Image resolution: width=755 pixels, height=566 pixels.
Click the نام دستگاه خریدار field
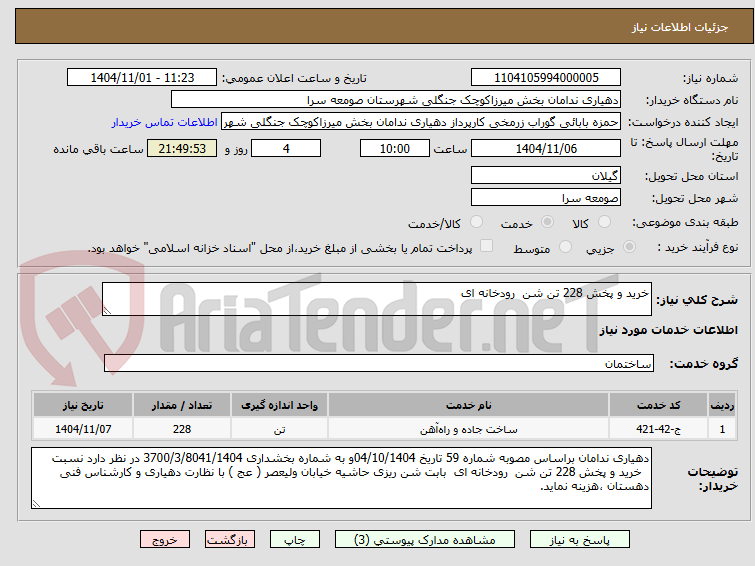coord(396,100)
